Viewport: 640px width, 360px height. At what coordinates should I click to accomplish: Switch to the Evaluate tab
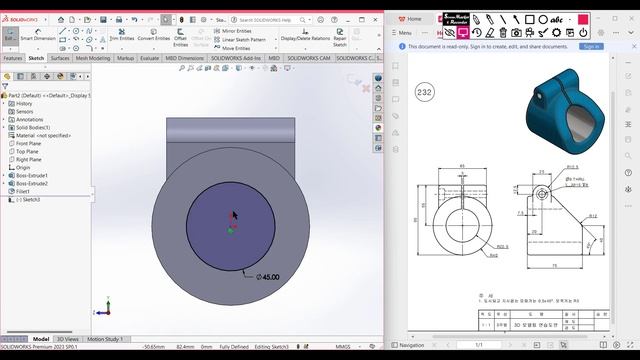[149, 58]
